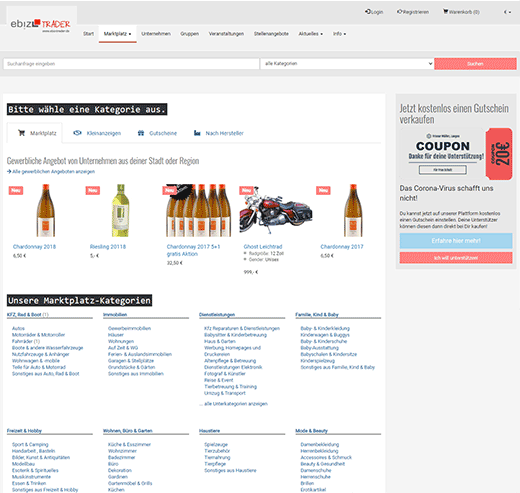Viewport: 520px width, 493px height.
Task: Click the Login icon in header
Action: point(367,12)
